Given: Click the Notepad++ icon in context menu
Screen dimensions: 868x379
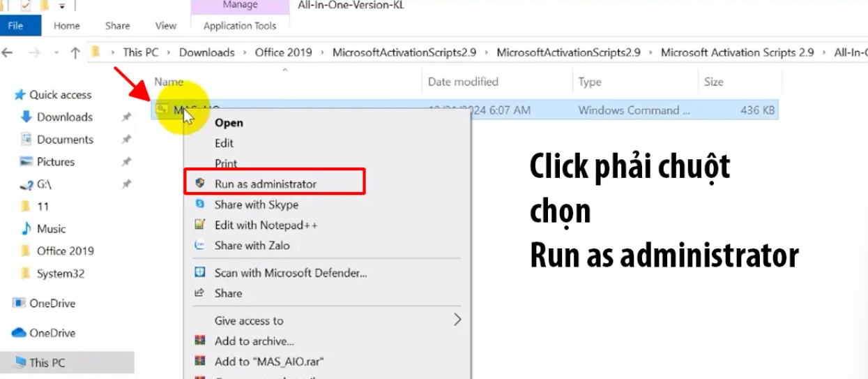Looking at the screenshot, I should pos(200,225).
